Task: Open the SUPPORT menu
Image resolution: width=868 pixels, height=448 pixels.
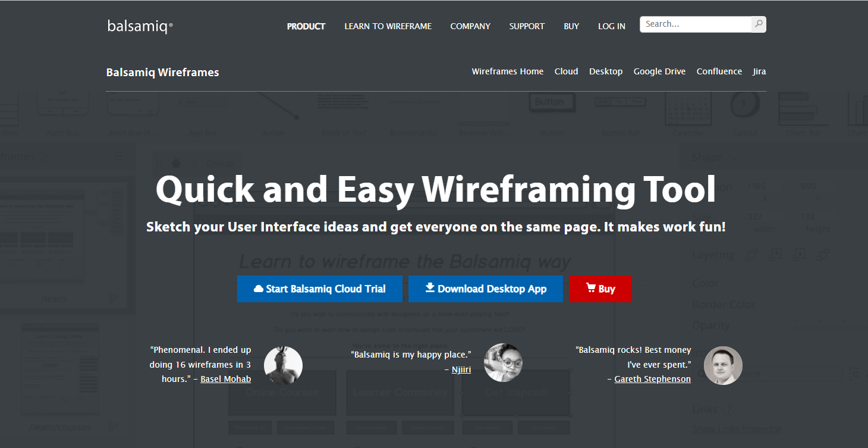Action: [x=527, y=26]
